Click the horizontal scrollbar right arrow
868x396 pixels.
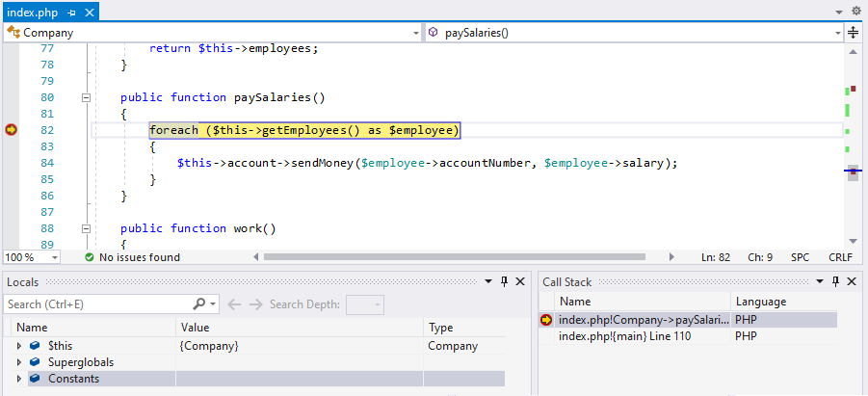pyautogui.click(x=671, y=257)
